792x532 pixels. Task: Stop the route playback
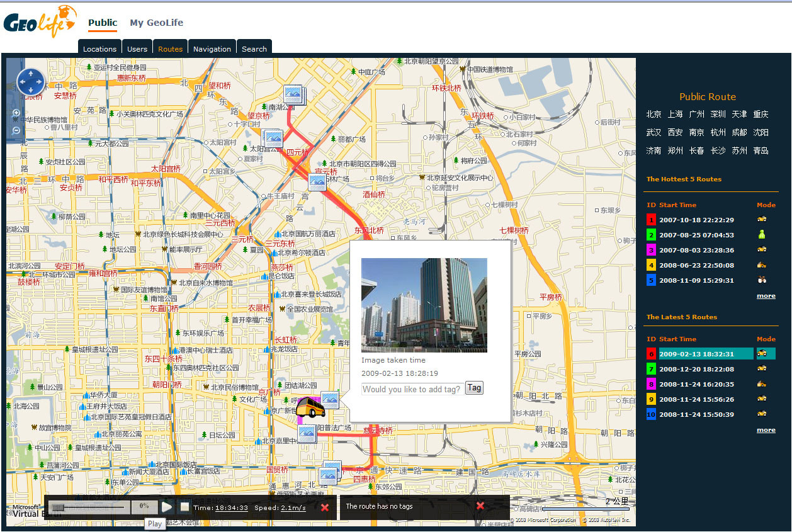tap(184, 507)
